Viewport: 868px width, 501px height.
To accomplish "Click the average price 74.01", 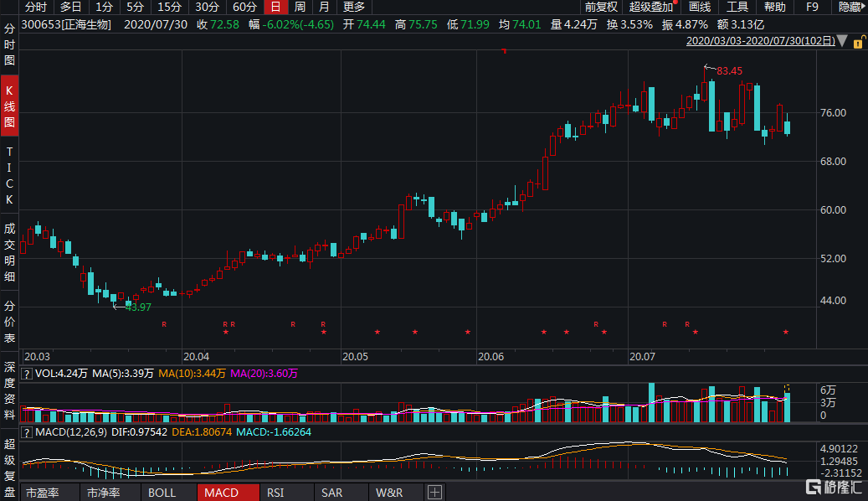I will point(526,25).
